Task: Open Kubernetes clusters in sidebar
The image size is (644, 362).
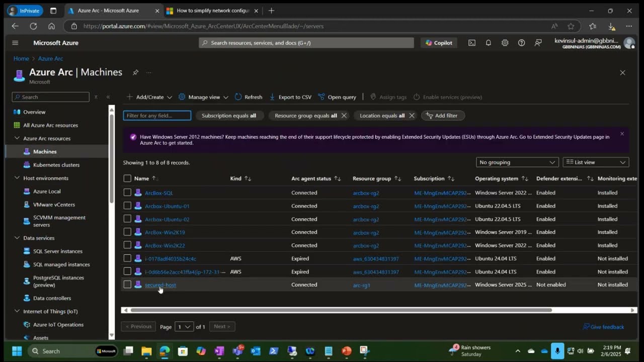Action: click(x=56, y=165)
